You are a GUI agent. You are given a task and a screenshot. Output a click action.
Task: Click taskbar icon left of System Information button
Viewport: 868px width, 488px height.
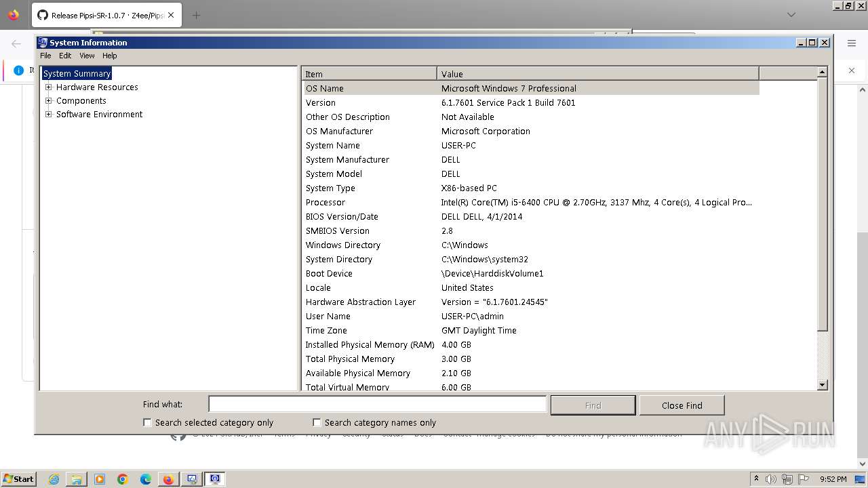coord(192,479)
